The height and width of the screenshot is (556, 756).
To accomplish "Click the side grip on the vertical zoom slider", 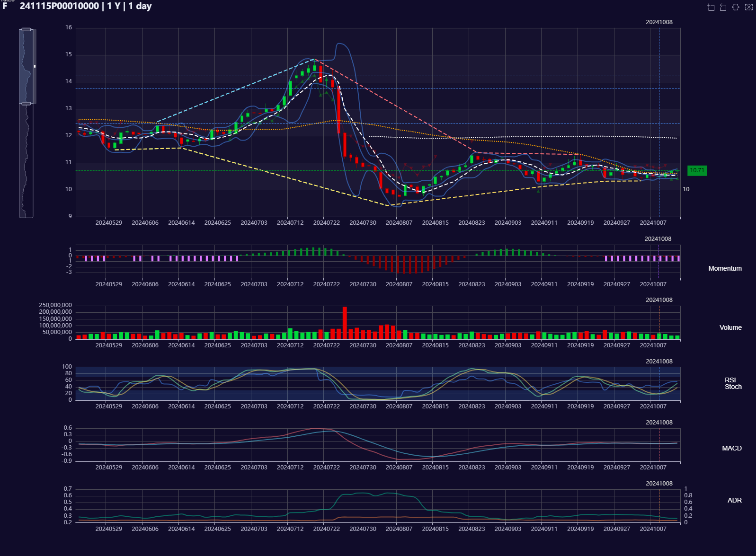I will tap(35, 66).
